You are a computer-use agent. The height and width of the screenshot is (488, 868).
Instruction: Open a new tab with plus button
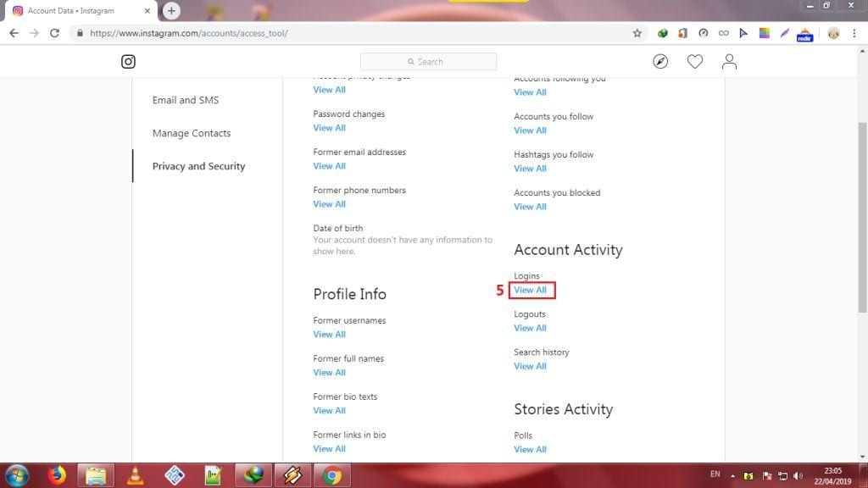(x=171, y=10)
